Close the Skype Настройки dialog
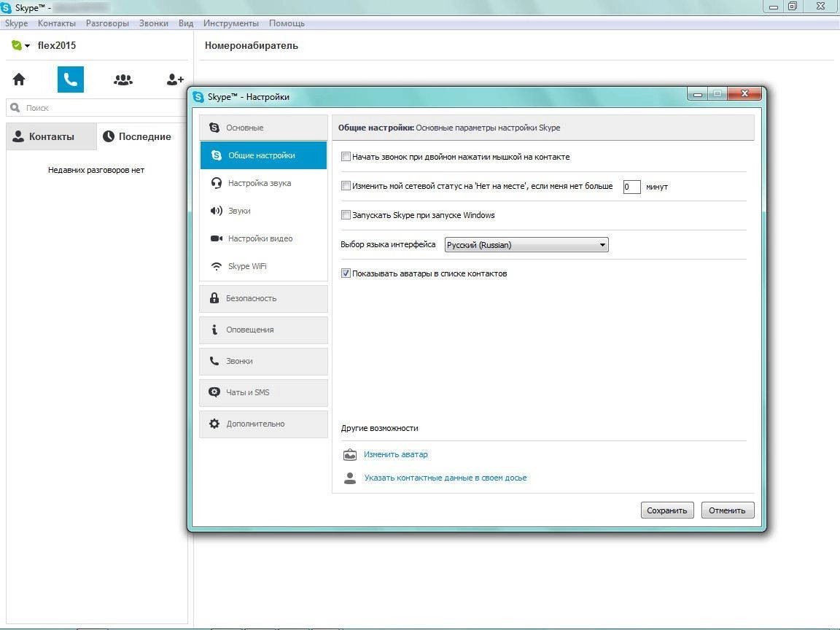 pyautogui.click(x=744, y=94)
